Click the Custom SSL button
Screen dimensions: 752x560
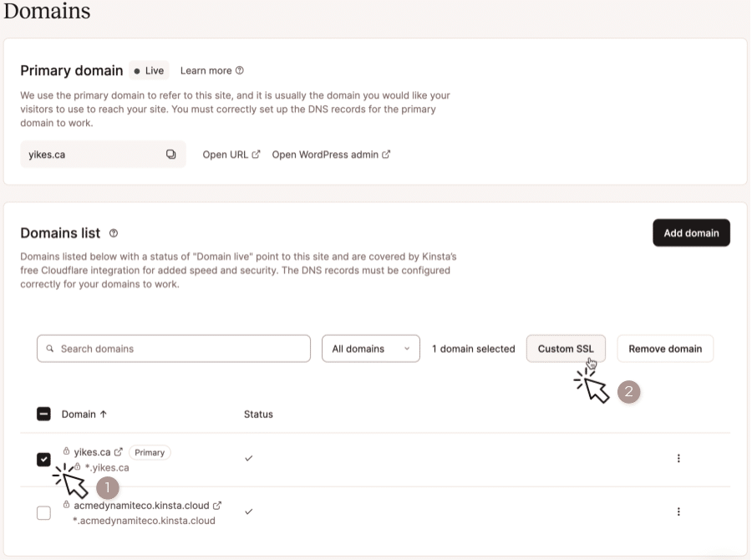[566, 349]
